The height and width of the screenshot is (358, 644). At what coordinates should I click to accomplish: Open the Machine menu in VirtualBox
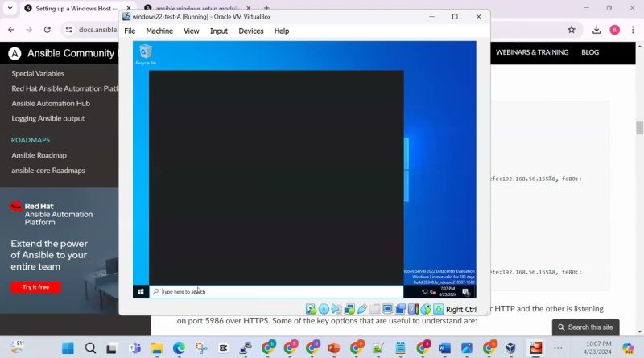(159, 31)
